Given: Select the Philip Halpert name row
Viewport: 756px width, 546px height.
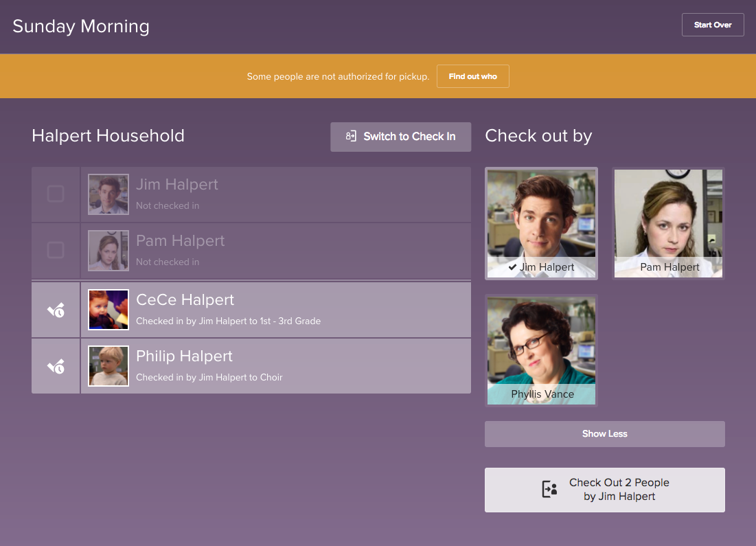Looking at the screenshot, I should (275, 366).
